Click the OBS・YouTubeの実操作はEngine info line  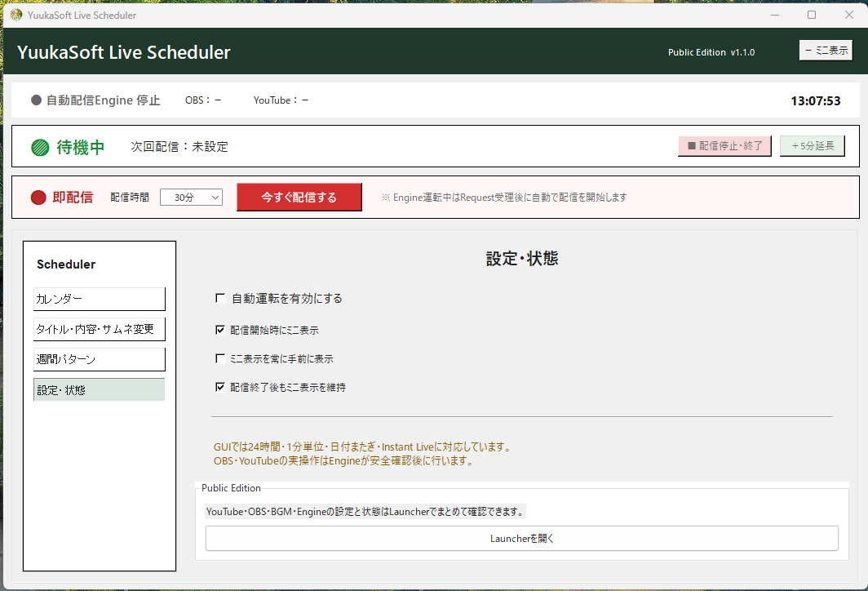pyautogui.click(x=344, y=461)
